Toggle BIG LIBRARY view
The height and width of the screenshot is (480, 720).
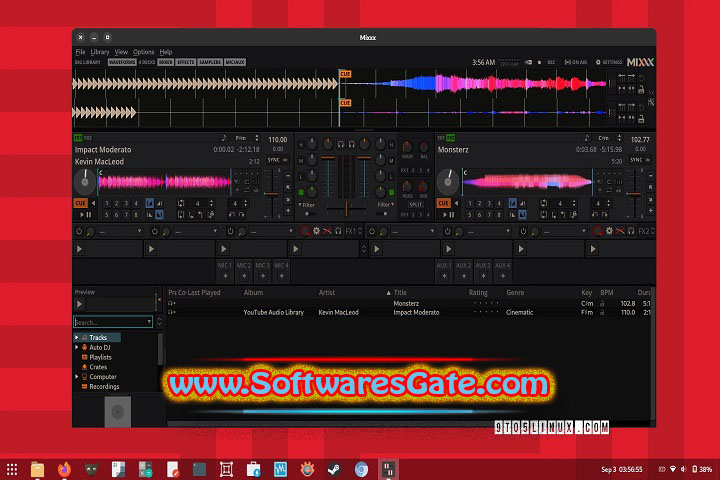pos(88,62)
